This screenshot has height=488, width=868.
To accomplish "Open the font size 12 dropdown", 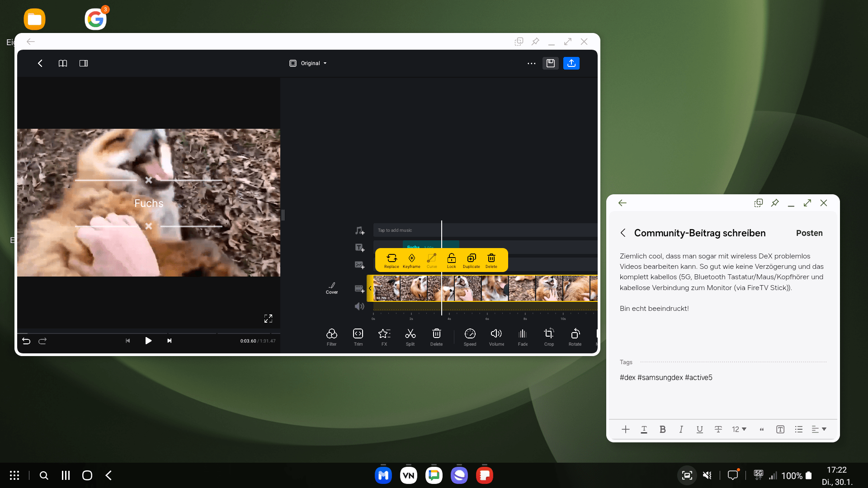I will 739,429.
